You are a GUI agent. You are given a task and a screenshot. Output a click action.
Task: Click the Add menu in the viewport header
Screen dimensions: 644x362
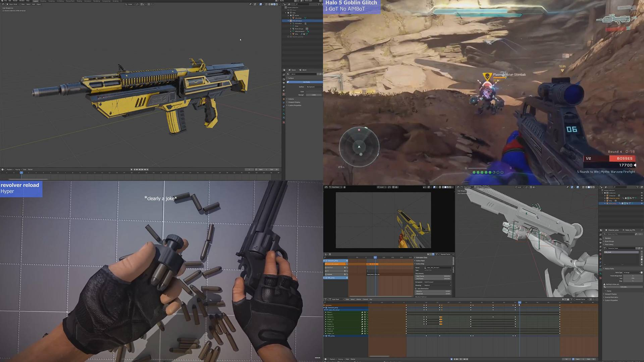[34, 4]
